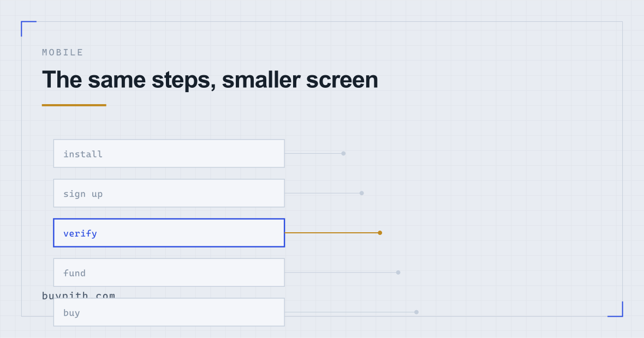The height and width of the screenshot is (338, 644).
Task: Click the endpoint dot for fund
Action: pos(398,273)
